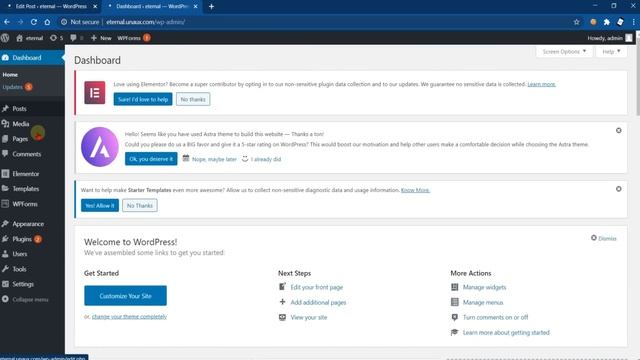Open Edit your front page link

click(x=316, y=287)
